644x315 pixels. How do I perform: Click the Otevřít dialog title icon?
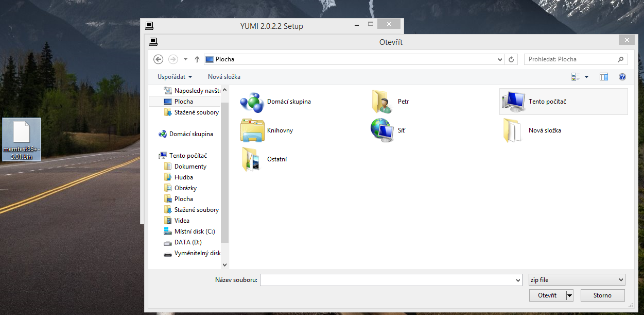click(x=153, y=42)
